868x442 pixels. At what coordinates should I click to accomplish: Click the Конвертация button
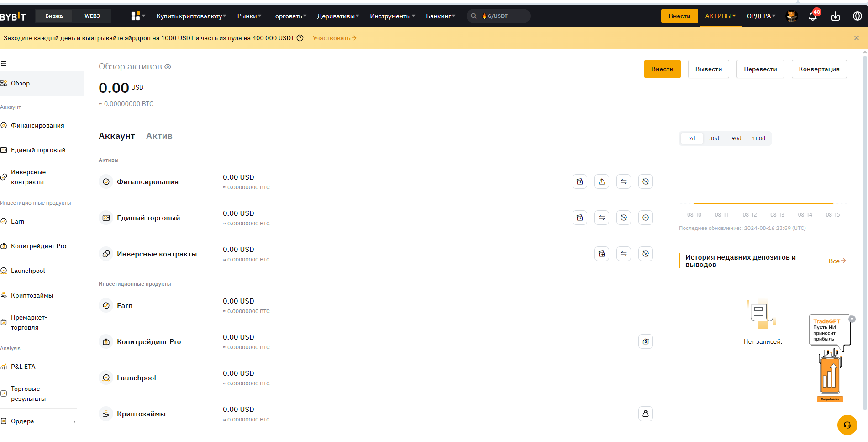819,69
